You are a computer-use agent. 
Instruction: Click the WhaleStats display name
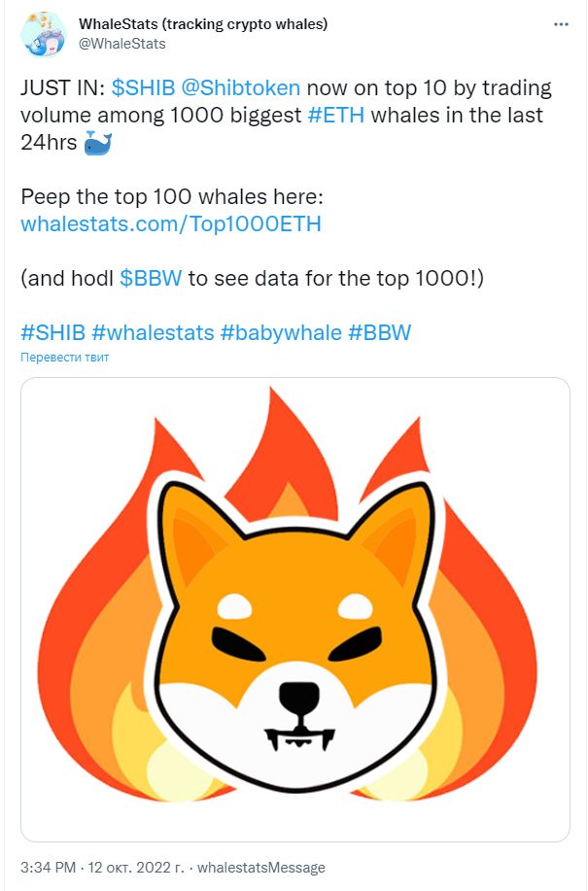[x=203, y=24]
